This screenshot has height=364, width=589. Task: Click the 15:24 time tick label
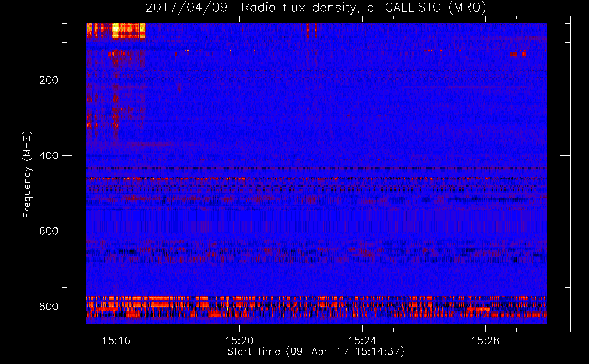[x=362, y=341]
